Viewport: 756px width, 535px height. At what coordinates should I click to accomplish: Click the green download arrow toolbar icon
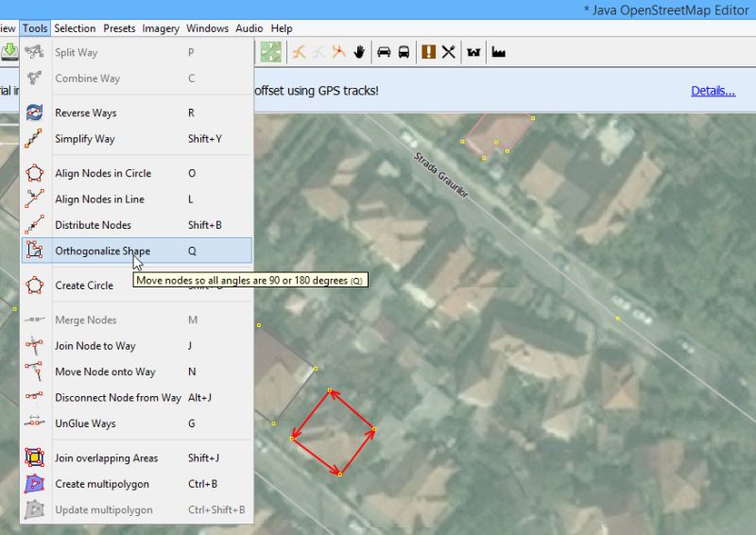9,52
